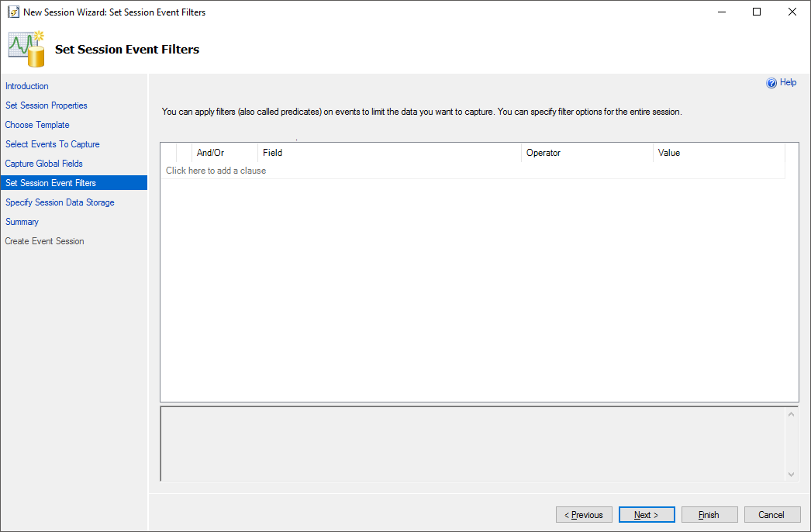Click the And/Or column header

coord(210,153)
